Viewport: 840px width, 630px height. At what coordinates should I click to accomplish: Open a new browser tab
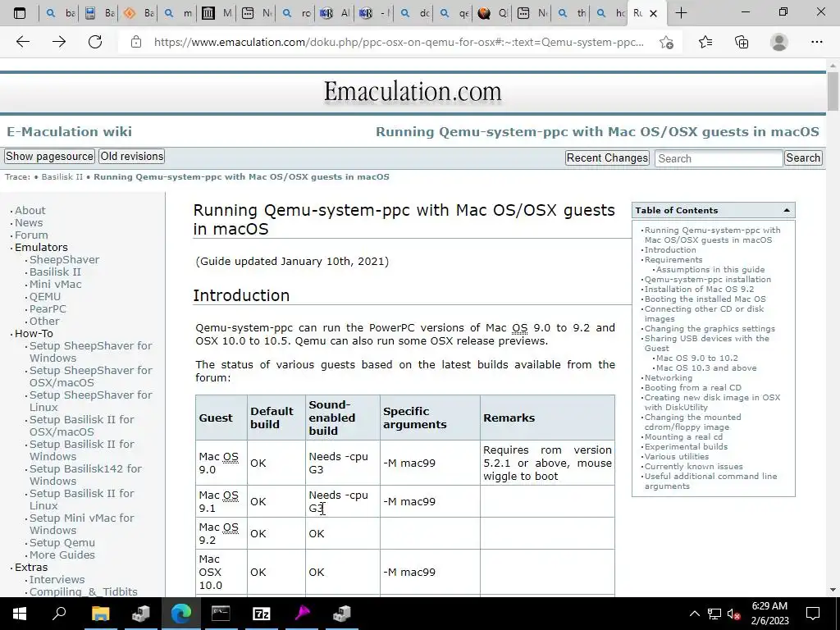[x=681, y=13]
